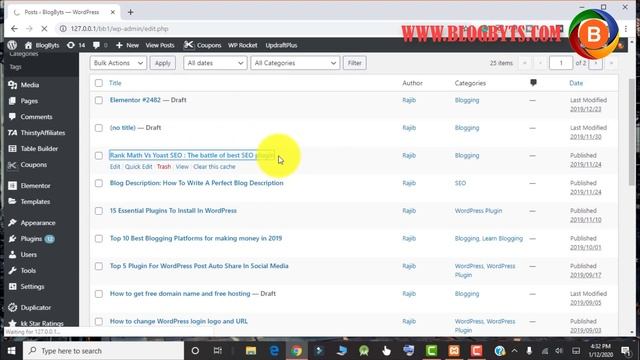
Task: Go back with browser back arrow
Action: pos(14,29)
